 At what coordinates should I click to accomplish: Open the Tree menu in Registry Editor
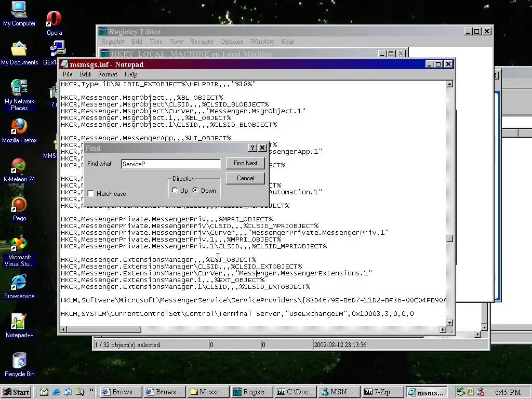coord(156,42)
